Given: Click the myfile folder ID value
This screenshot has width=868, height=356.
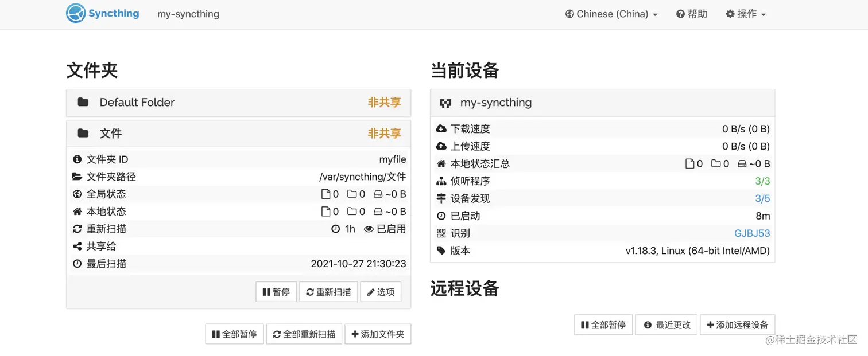Looking at the screenshot, I should (x=393, y=159).
